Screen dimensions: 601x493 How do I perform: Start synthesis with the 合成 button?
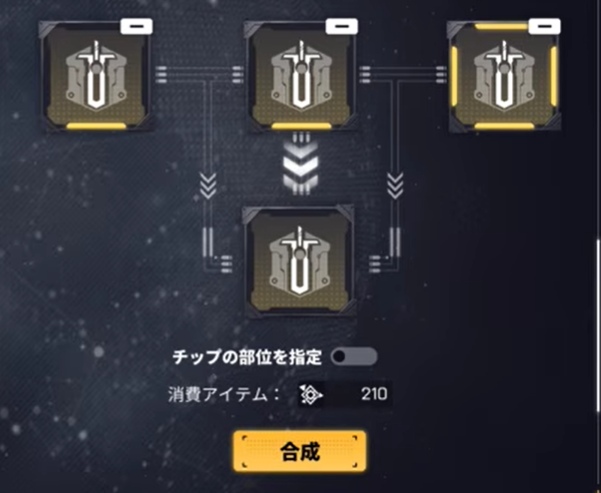point(300,451)
